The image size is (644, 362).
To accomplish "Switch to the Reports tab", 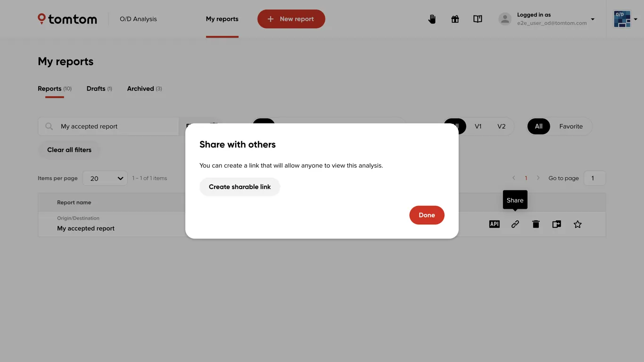I will (55, 89).
